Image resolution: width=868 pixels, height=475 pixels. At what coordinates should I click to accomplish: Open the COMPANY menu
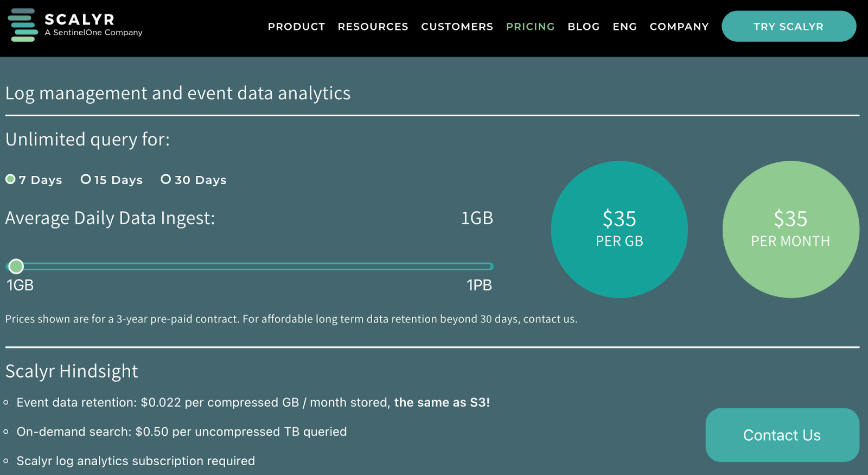coord(679,27)
